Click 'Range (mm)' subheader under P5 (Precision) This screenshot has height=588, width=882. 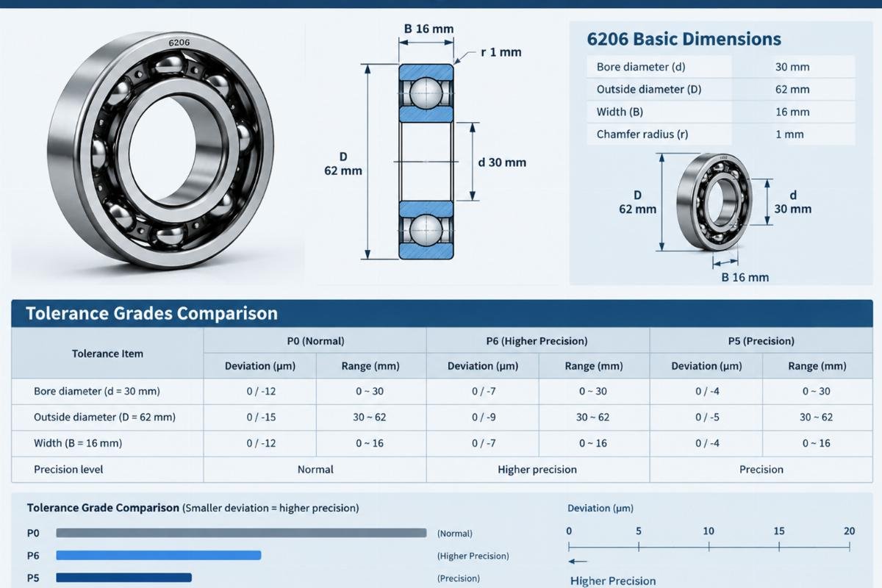817,366
